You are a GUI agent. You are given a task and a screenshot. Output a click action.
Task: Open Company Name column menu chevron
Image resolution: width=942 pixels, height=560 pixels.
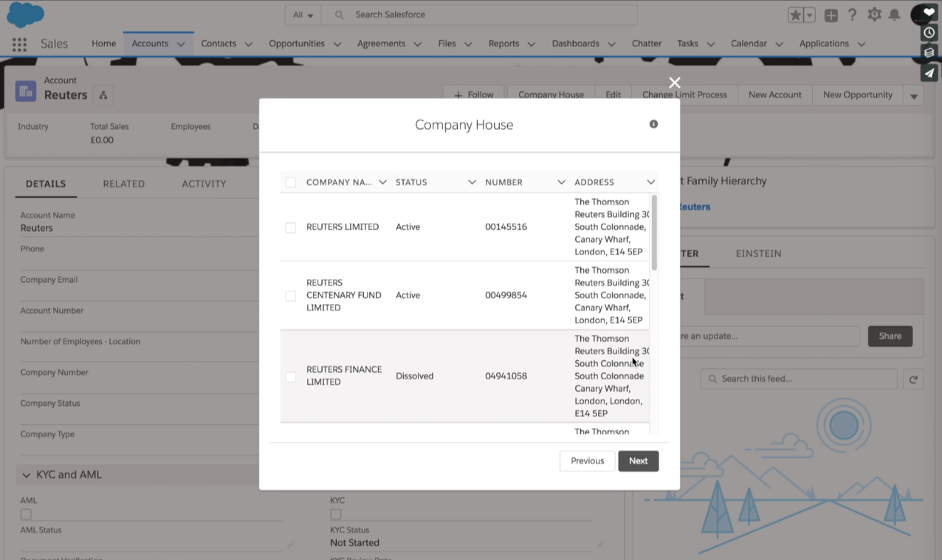click(x=382, y=182)
